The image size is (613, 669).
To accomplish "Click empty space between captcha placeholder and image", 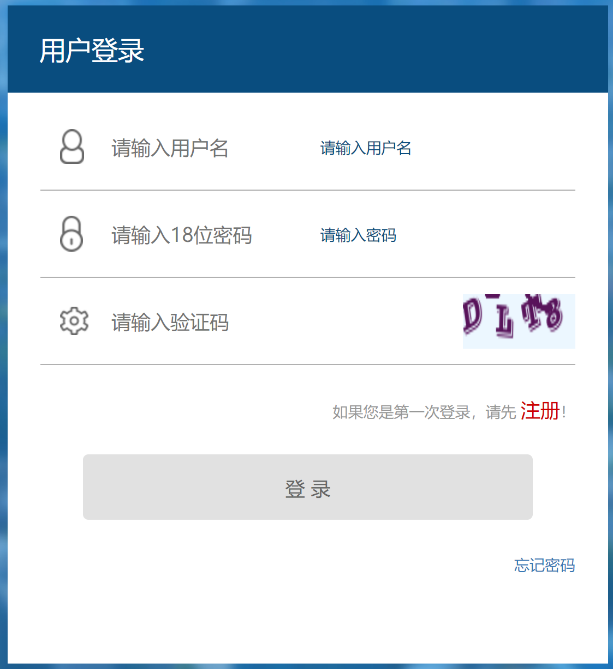I will 346,322.
